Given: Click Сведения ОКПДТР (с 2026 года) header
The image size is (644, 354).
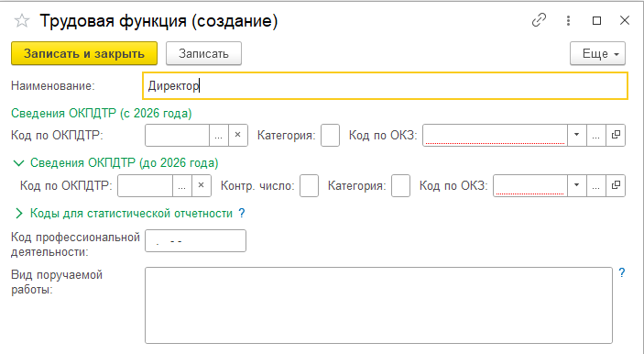Looking at the screenshot, I should pos(102,113).
